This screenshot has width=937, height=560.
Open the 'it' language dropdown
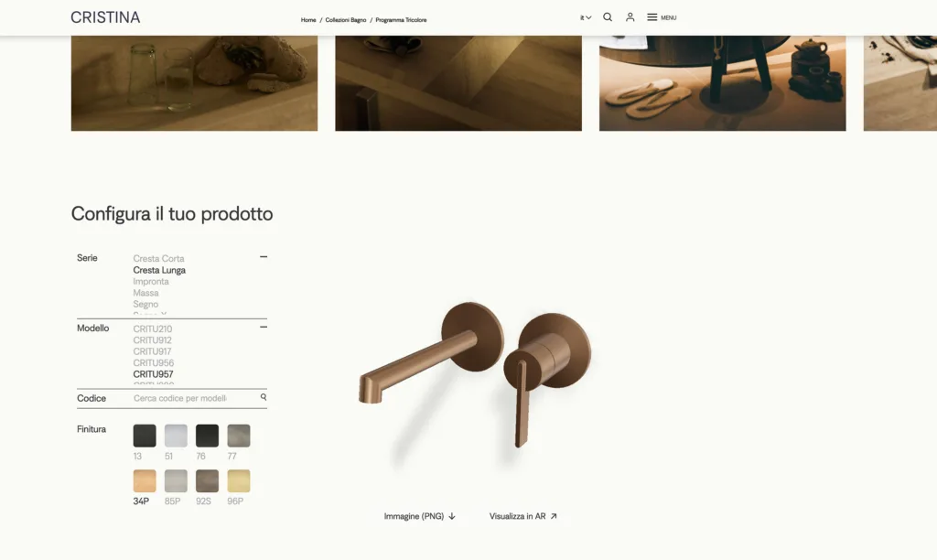[586, 17]
